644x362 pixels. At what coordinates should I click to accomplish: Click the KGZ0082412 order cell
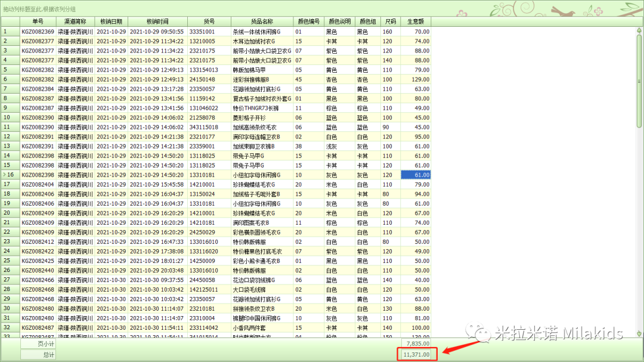(x=38, y=242)
